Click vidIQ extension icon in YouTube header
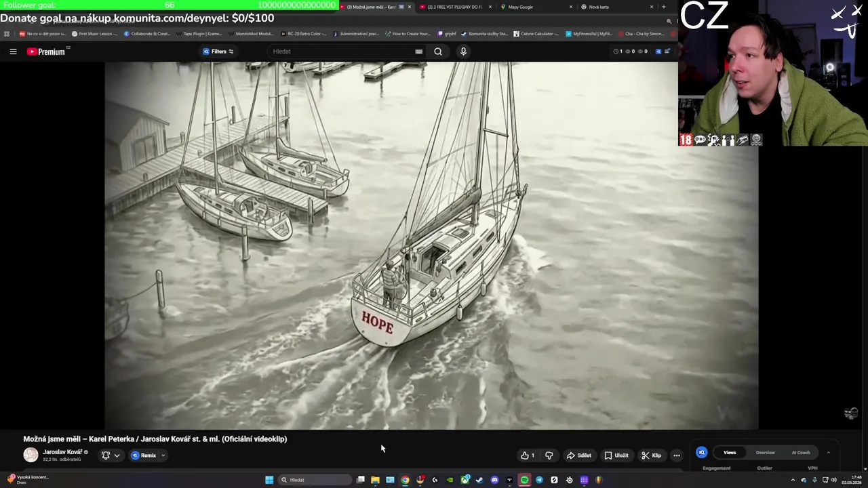 pyautogui.click(x=658, y=52)
